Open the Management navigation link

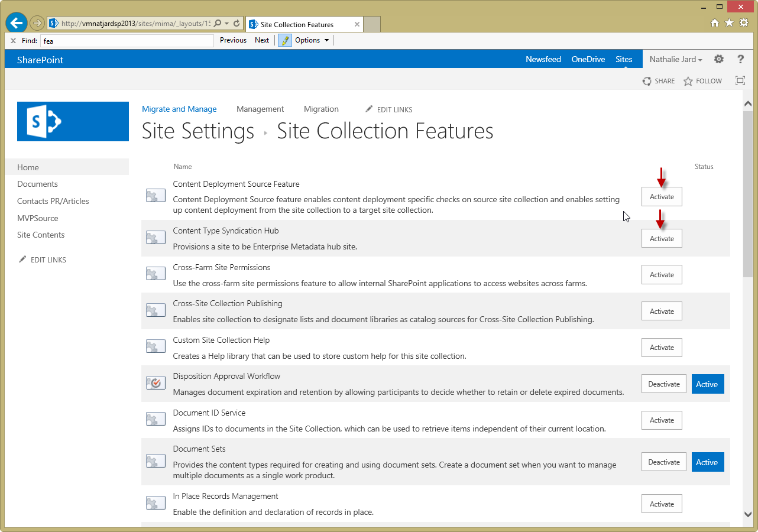(x=260, y=109)
